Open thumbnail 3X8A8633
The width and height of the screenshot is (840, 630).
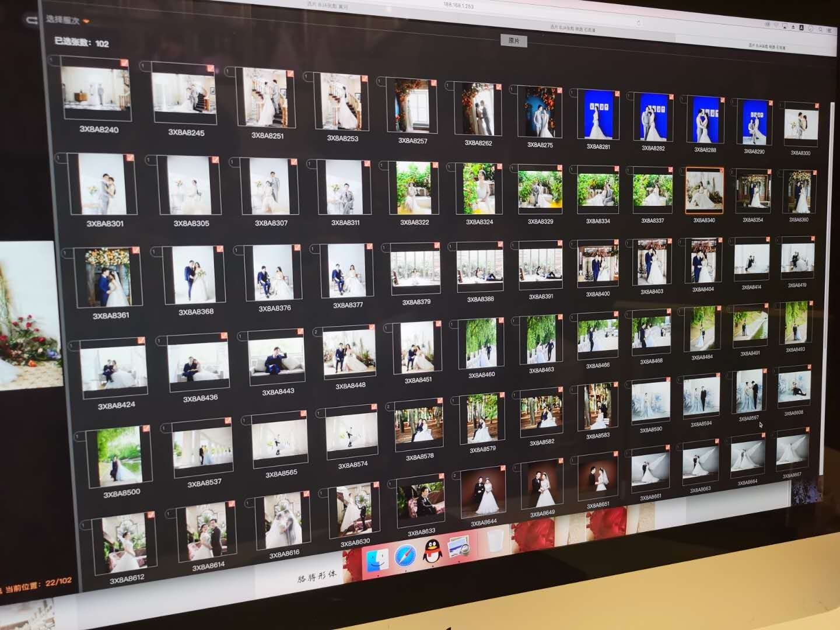coord(419,502)
